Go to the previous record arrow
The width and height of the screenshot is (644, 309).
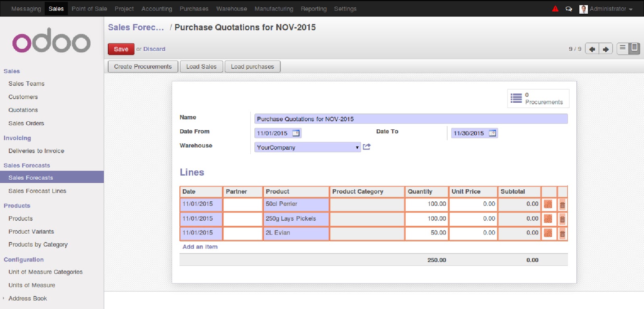click(592, 49)
